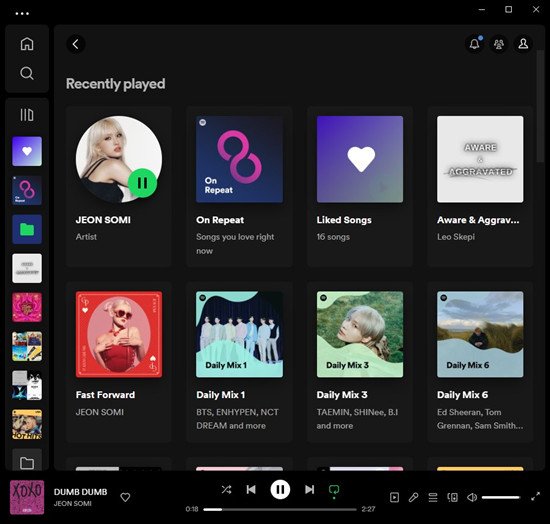Open JEON SOMI artist link in player
The image size is (550, 524).
coord(73,503)
